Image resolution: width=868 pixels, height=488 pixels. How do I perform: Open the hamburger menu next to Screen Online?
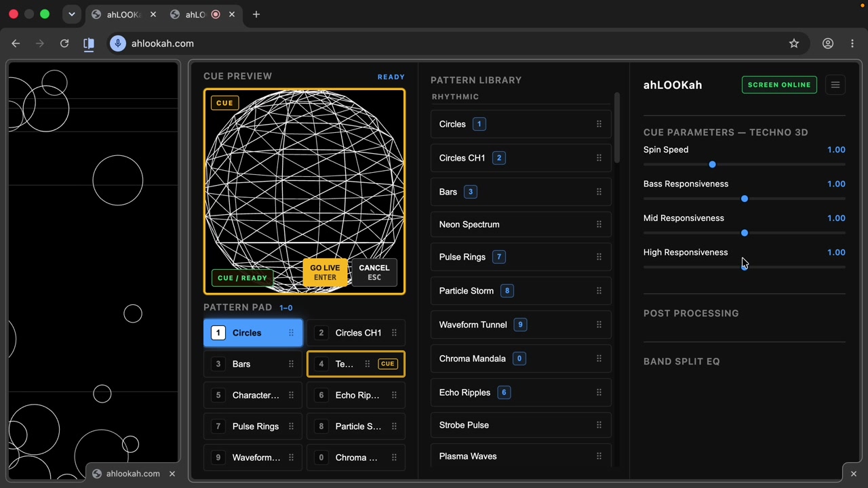835,85
